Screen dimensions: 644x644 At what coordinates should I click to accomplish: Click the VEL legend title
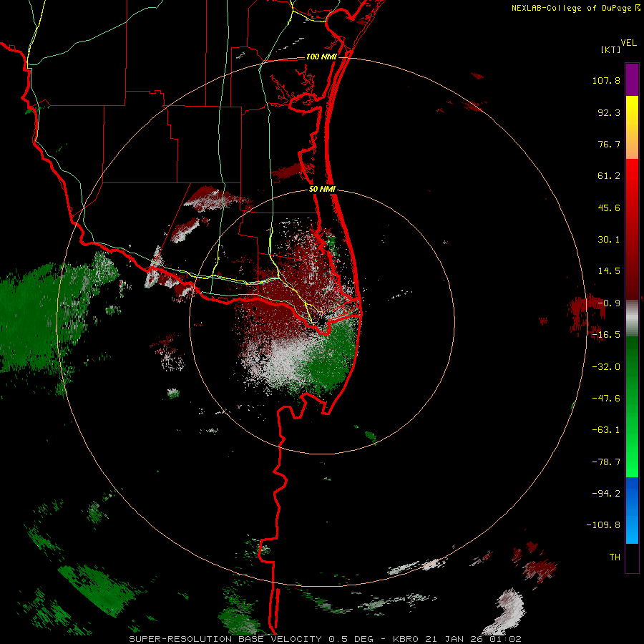[x=628, y=43]
